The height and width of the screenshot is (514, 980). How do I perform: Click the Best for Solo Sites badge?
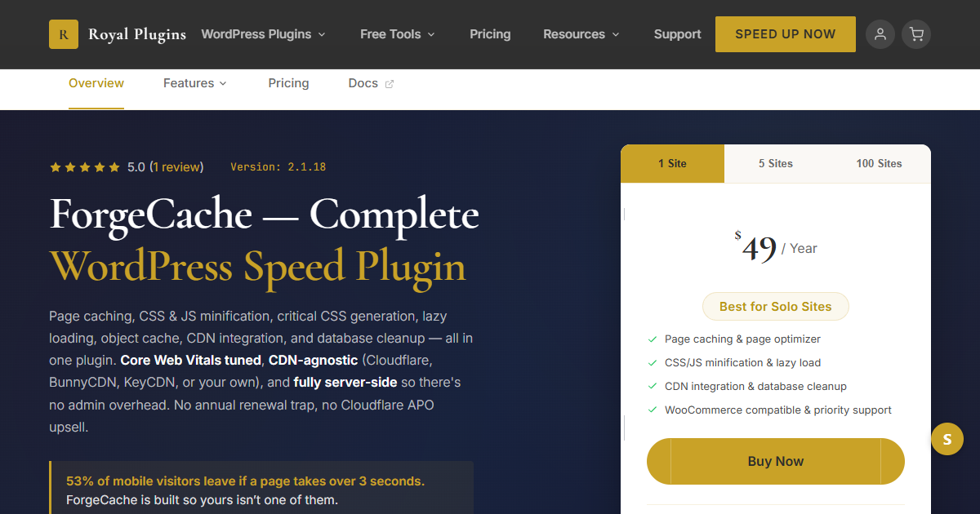coord(776,307)
